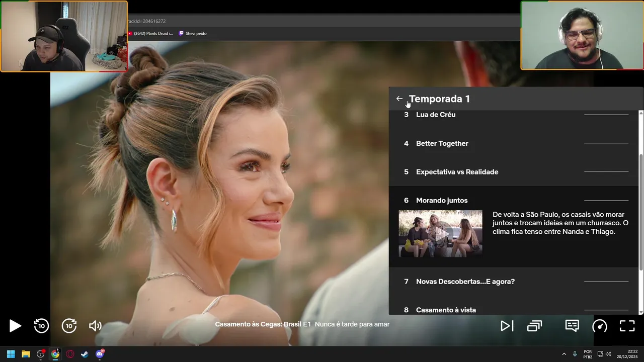The height and width of the screenshot is (362, 644).
Task: Click the volume speaker icon in player
Action: pyautogui.click(x=95, y=326)
